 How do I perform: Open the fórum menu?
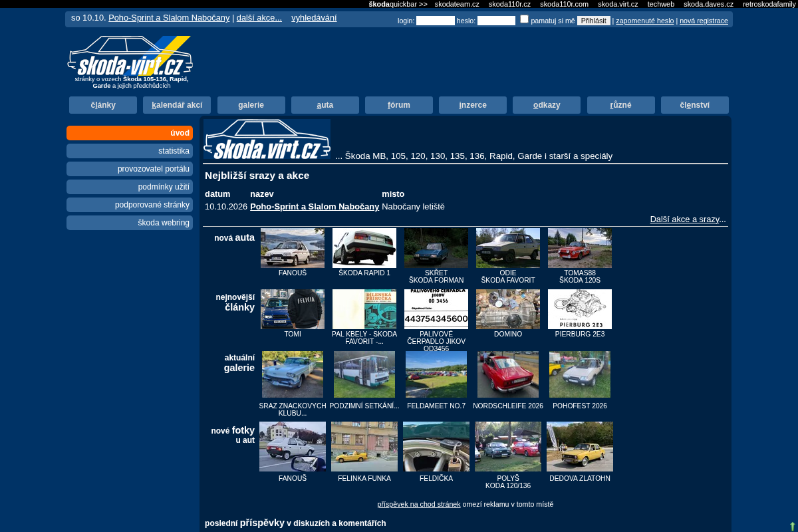(399, 105)
